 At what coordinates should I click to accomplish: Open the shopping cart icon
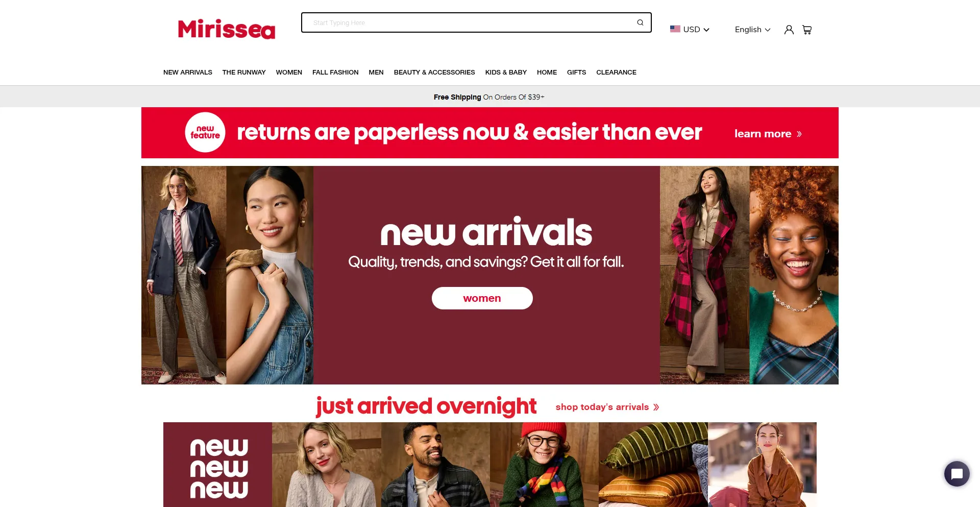point(807,30)
